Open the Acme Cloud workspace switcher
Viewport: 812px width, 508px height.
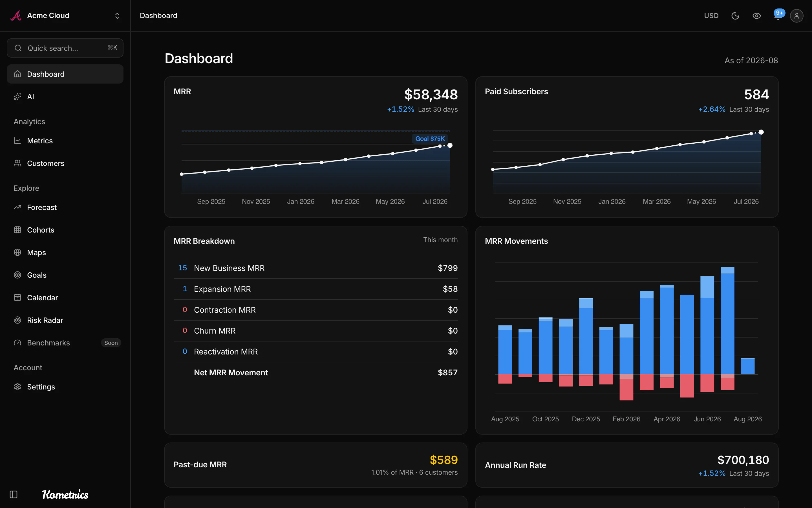pos(65,16)
